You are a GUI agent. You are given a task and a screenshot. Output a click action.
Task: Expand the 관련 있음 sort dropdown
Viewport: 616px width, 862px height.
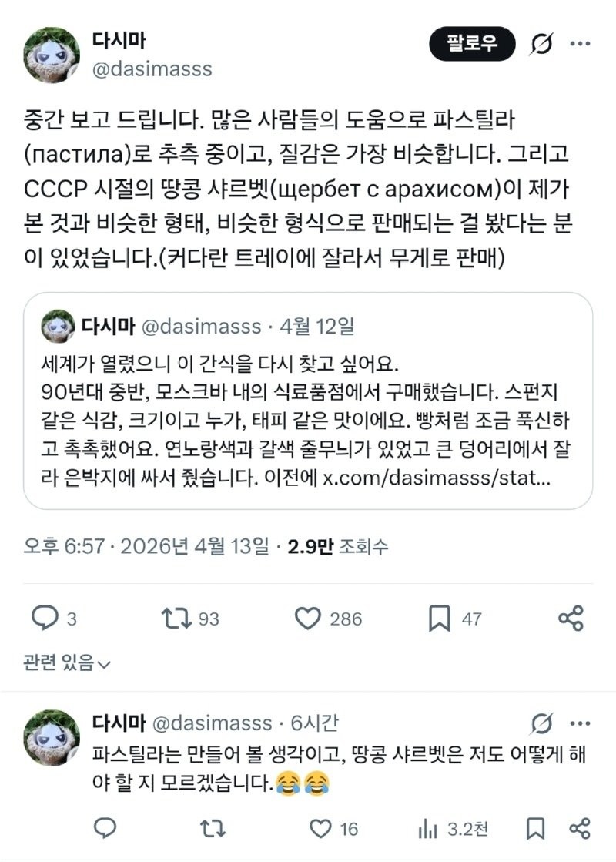click(68, 662)
